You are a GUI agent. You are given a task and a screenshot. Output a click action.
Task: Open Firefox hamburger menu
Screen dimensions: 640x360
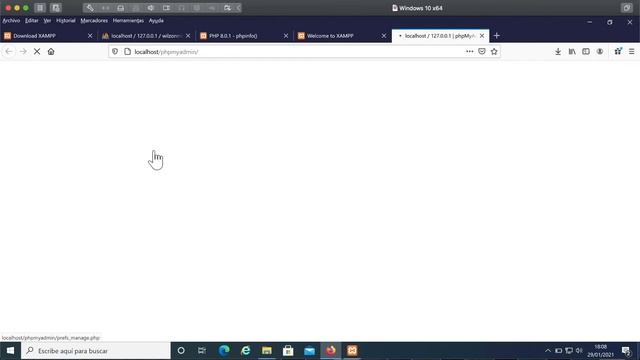click(631, 51)
